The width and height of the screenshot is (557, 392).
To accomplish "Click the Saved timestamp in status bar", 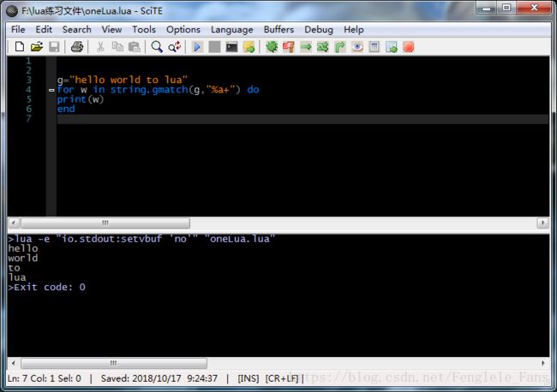I will 159,378.
